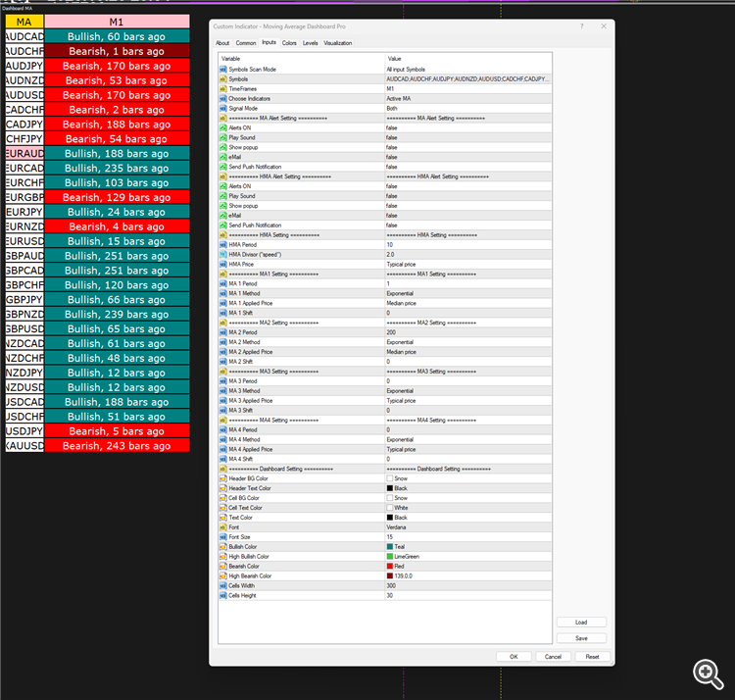The height and width of the screenshot is (700, 735).
Task: Click the icon beside MA 2 Period
Action: pyautogui.click(x=223, y=332)
